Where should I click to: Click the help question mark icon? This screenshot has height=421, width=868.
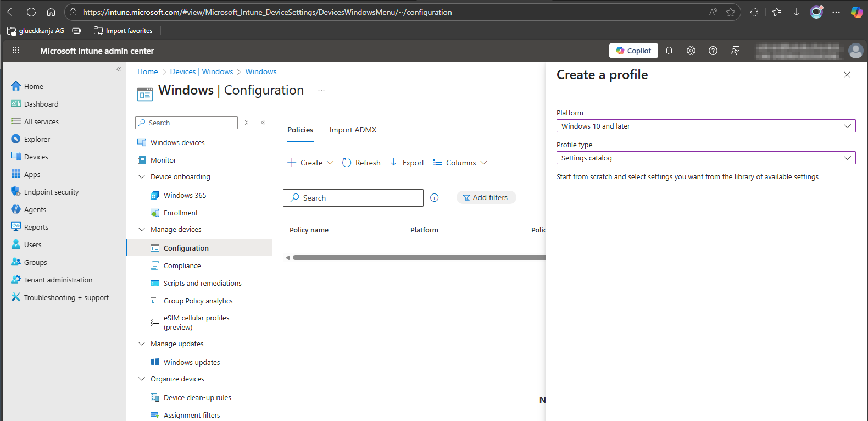[713, 51]
